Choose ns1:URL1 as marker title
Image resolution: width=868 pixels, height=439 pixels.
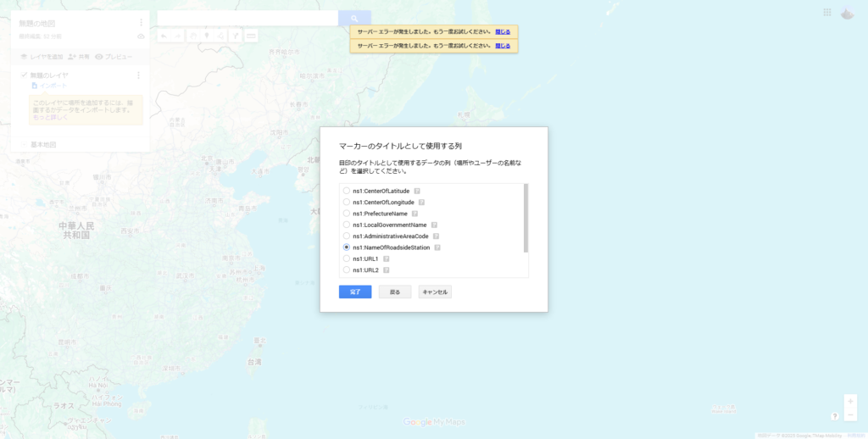(347, 258)
